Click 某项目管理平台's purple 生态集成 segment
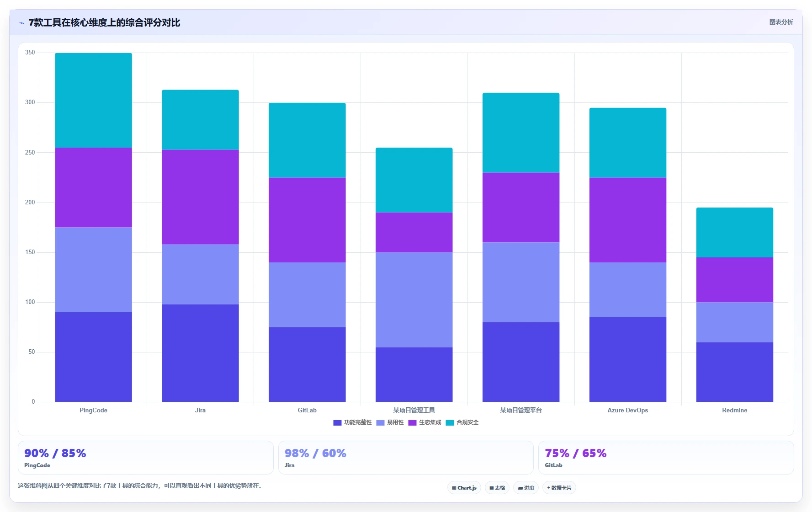The image size is (812, 512). click(521, 208)
